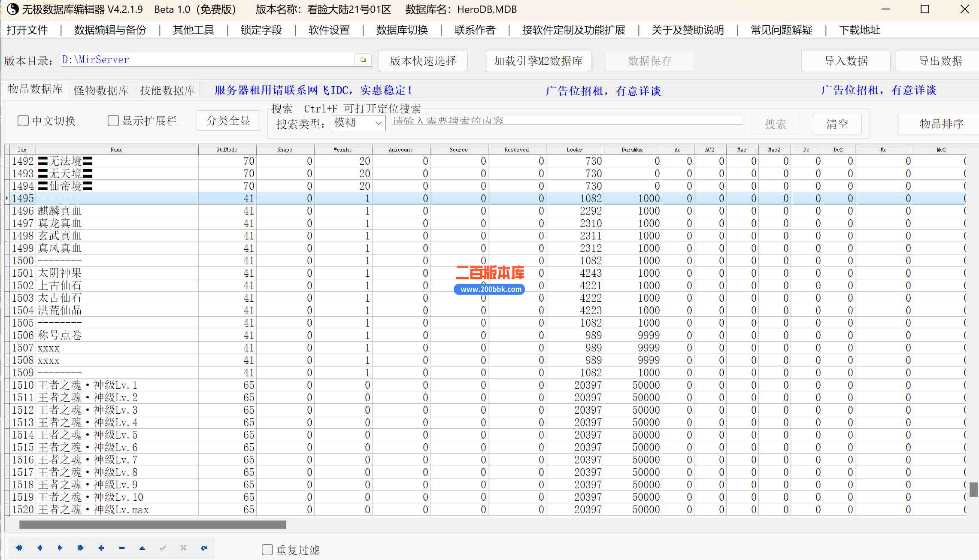Switch to 怪物数据库 tab

[101, 90]
